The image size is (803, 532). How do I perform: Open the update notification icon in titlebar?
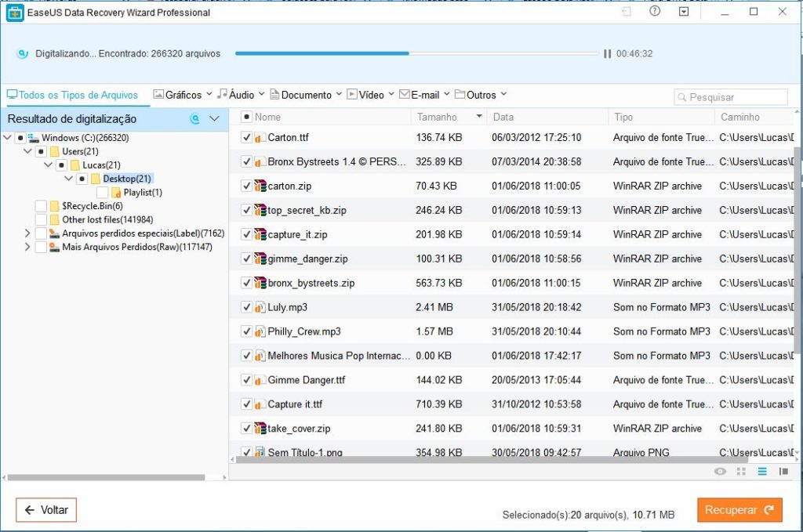[685, 12]
